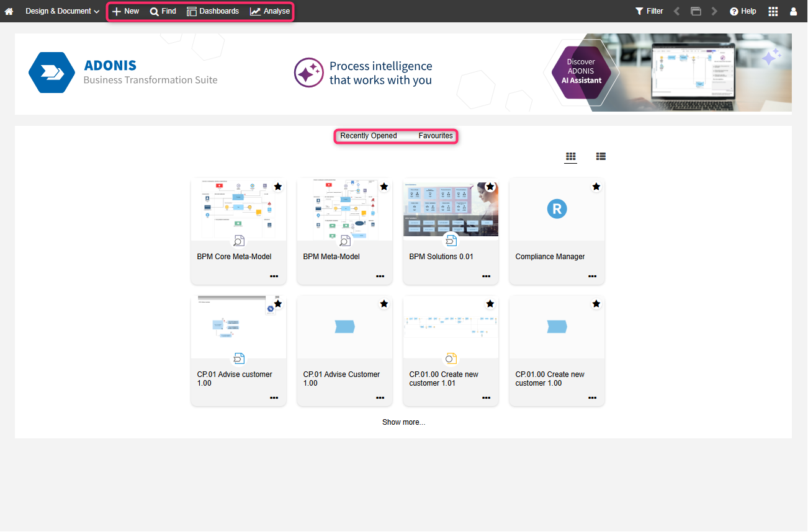808x532 pixels.
Task: Click the Compliance Manager R icon
Action: click(557, 209)
